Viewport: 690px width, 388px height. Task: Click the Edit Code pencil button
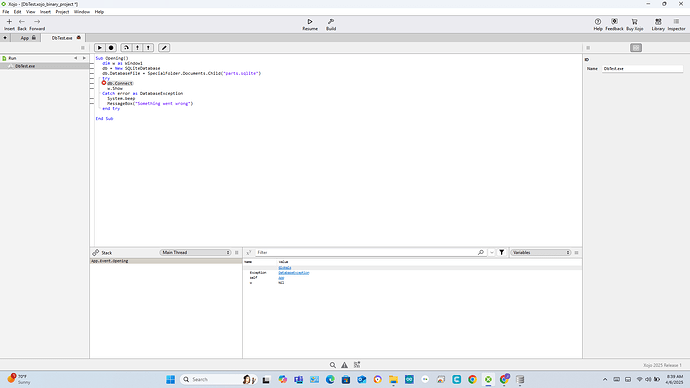pyautogui.click(x=164, y=48)
